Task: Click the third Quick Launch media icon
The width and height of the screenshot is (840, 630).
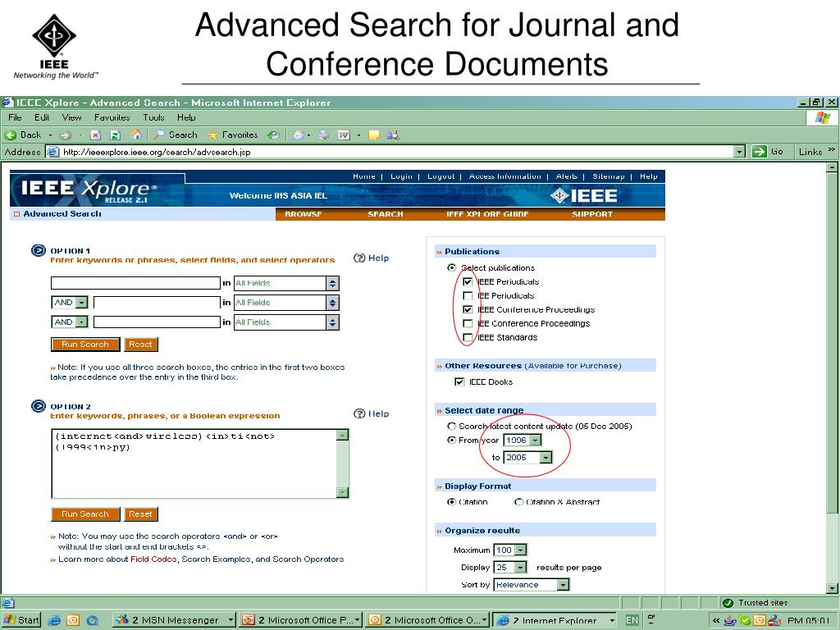Action: pos(92,620)
